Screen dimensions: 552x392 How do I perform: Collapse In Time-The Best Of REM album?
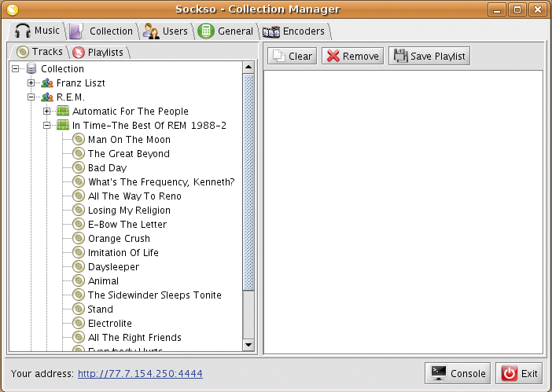click(46, 125)
